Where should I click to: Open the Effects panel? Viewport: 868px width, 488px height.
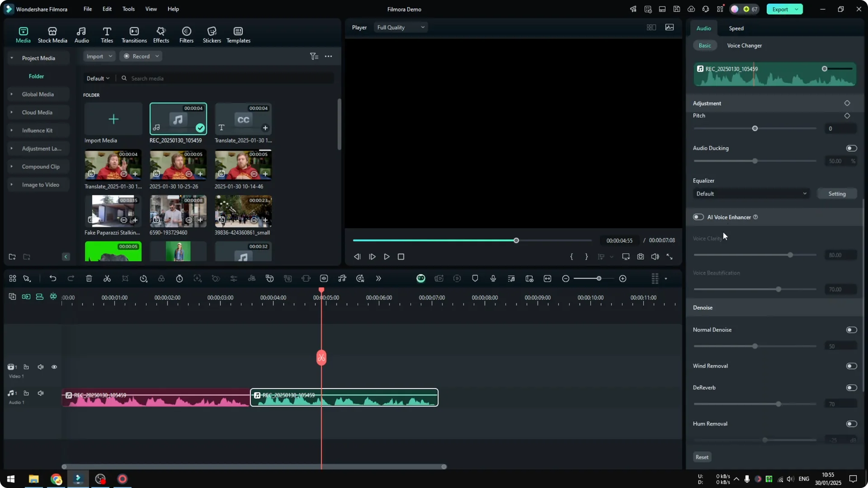click(161, 34)
